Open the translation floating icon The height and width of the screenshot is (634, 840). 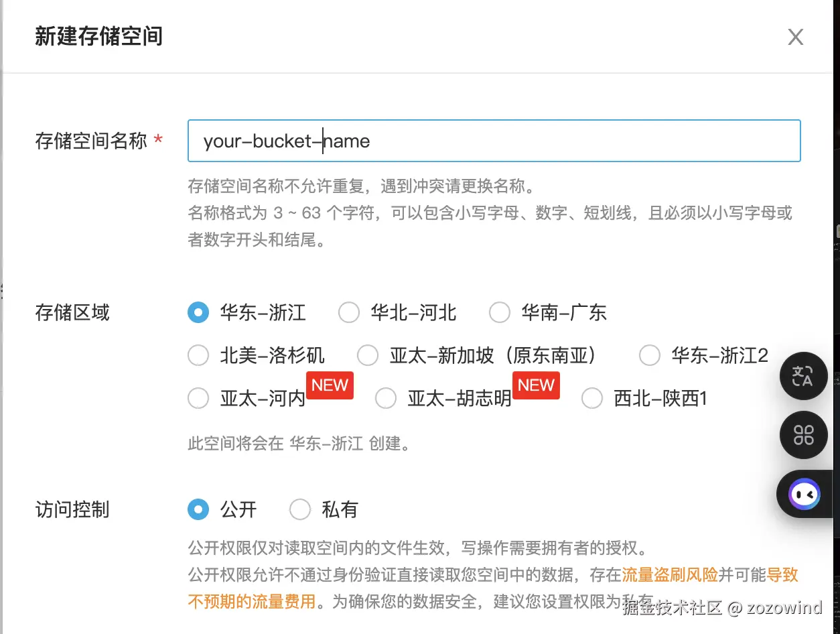coord(803,376)
